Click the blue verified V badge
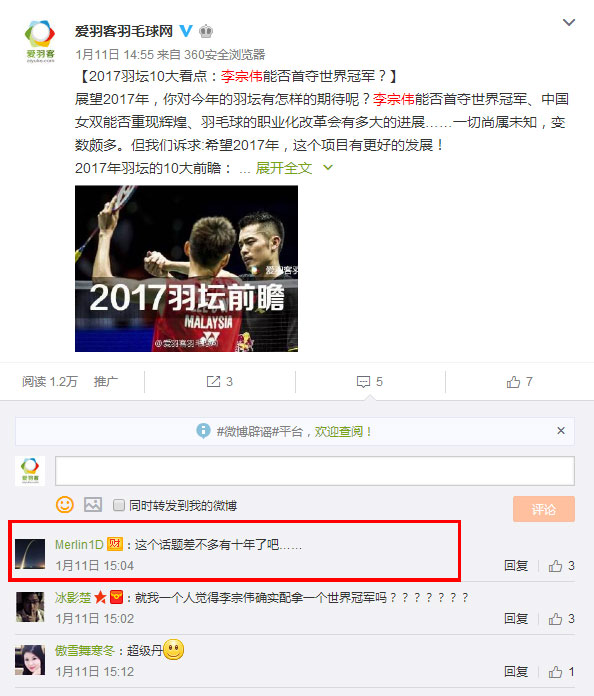Viewport: 594px width, 696px height. [186, 31]
